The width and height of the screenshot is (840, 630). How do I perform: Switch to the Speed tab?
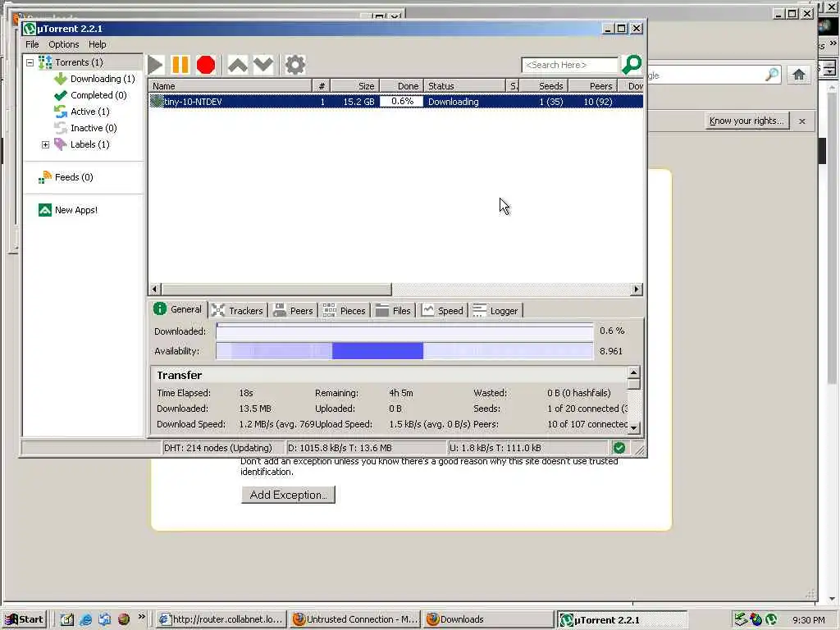[x=442, y=311]
